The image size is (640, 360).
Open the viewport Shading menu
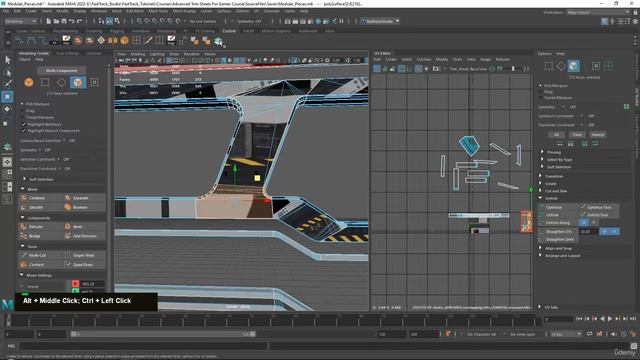click(x=138, y=54)
